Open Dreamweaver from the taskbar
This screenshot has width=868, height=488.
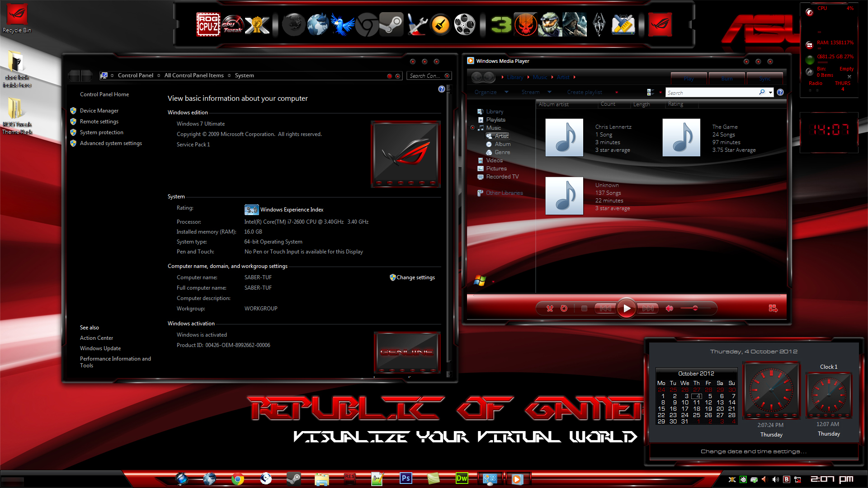[x=462, y=478]
